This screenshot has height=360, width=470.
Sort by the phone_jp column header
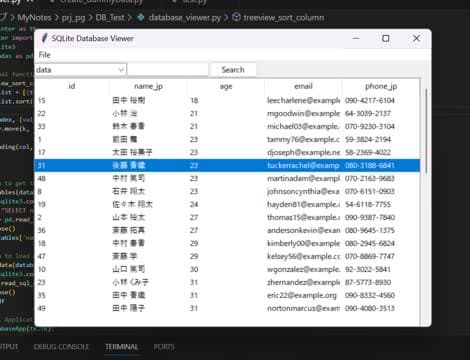coord(381,86)
